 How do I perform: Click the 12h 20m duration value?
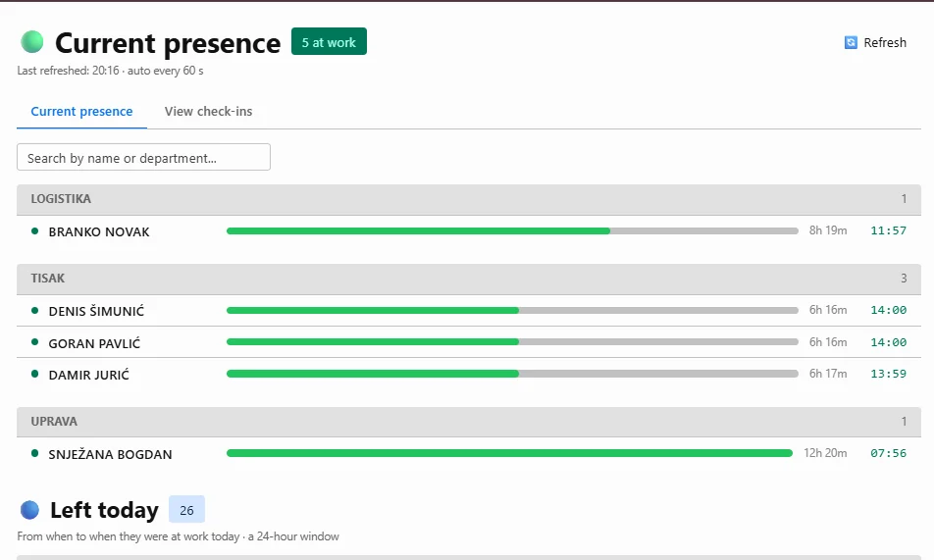point(825,453)
